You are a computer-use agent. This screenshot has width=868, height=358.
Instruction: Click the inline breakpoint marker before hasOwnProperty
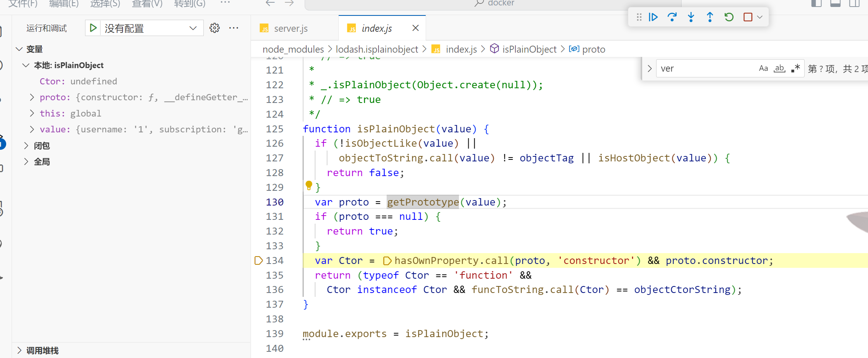[x=387, y=261]
